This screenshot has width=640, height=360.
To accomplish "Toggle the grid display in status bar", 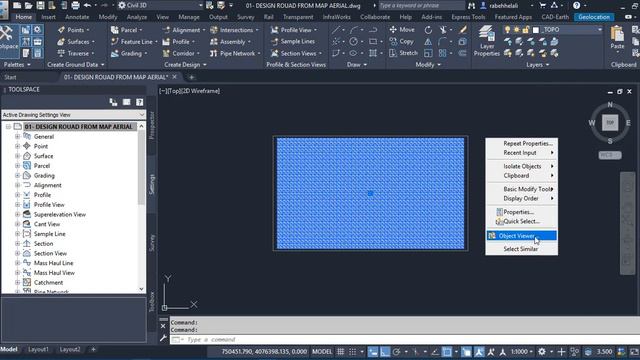I will (340, 351).
